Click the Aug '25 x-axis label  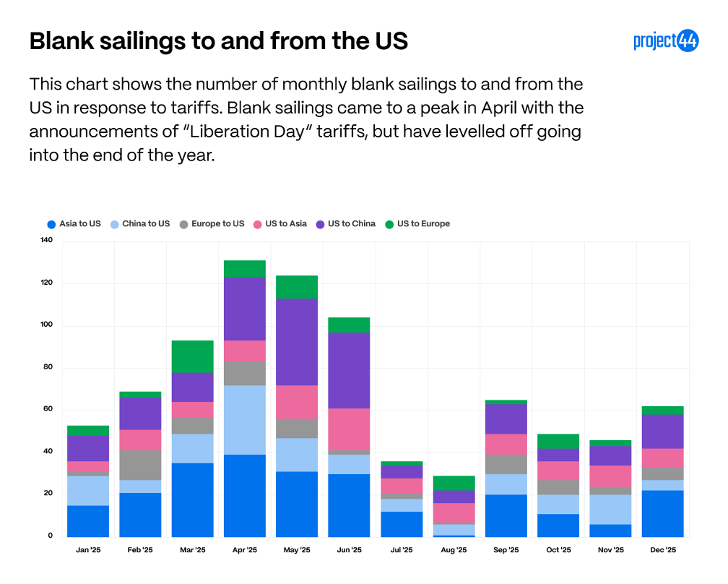454,550
